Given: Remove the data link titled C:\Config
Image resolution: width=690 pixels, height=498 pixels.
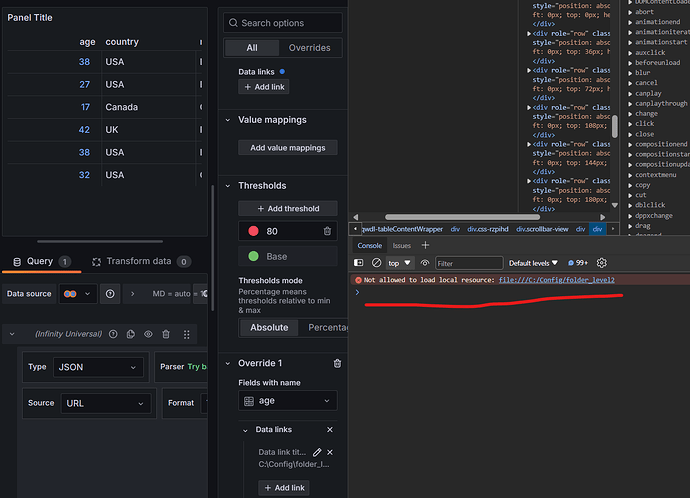Looking at the screenshot, I should 330,452.
